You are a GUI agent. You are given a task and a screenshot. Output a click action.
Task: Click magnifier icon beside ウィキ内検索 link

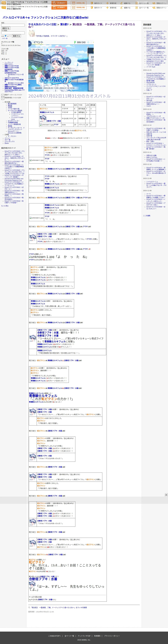pos(29,608)
